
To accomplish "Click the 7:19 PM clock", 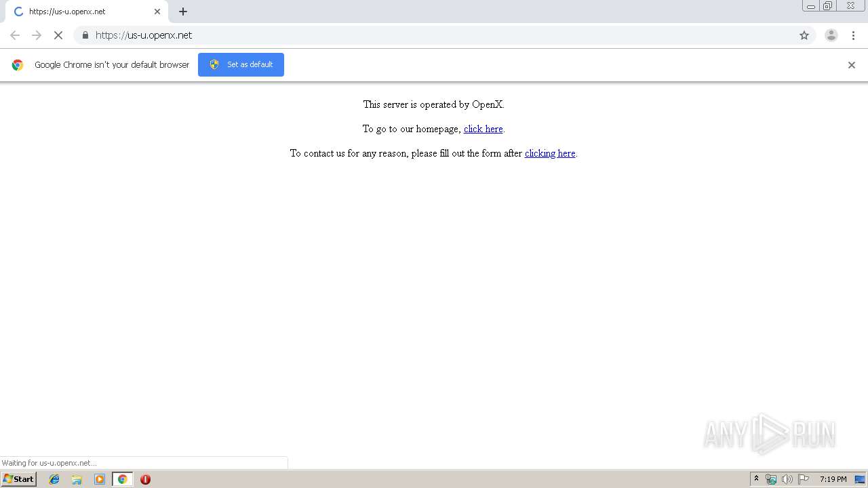I will [x=833, y=479].
